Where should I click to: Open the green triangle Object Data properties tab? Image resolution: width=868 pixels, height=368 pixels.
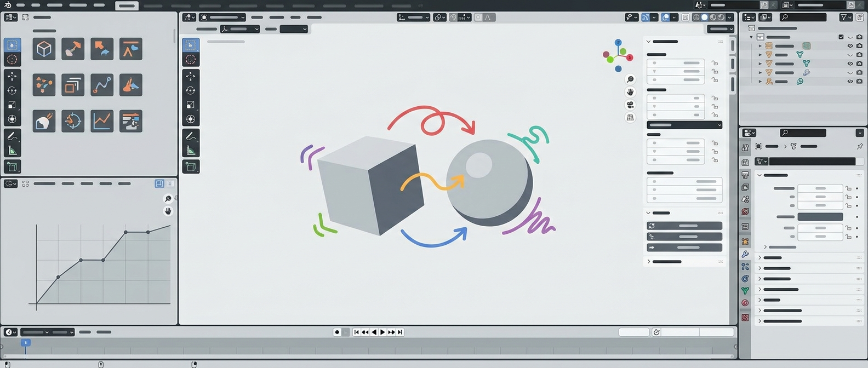pyautogui.click(x=745, y=291)
